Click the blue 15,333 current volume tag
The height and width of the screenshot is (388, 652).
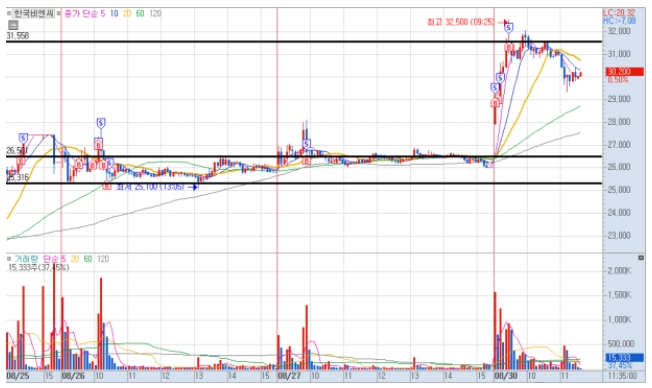click(624, 358)
